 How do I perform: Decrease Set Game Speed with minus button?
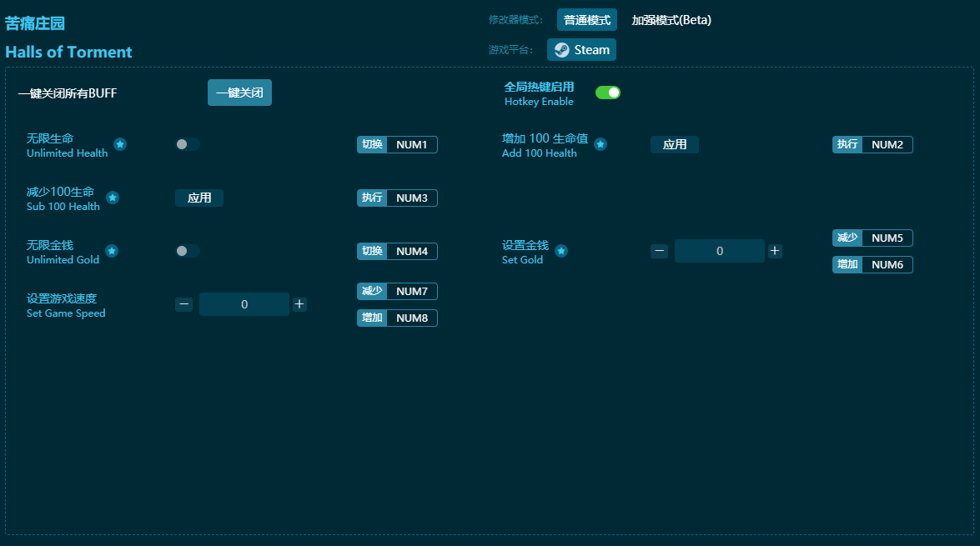(183, 304)
